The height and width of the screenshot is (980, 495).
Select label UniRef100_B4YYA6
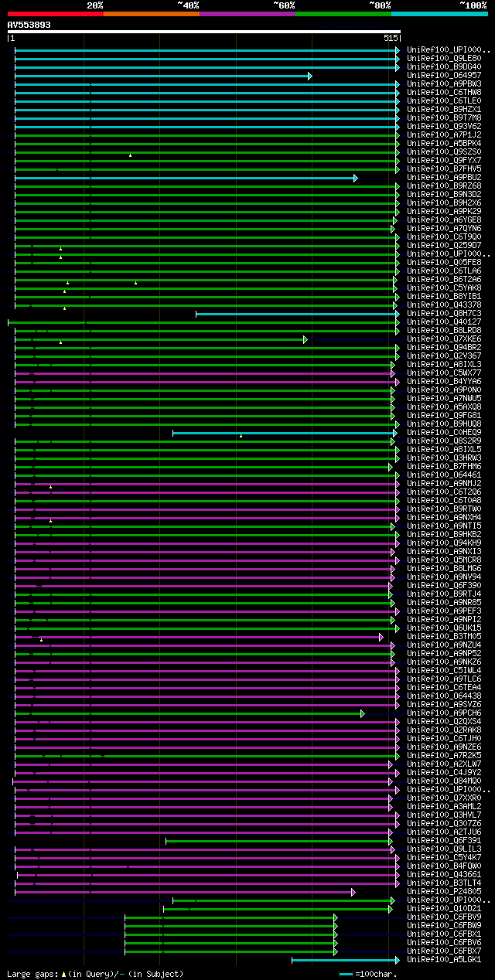(444, 382)
